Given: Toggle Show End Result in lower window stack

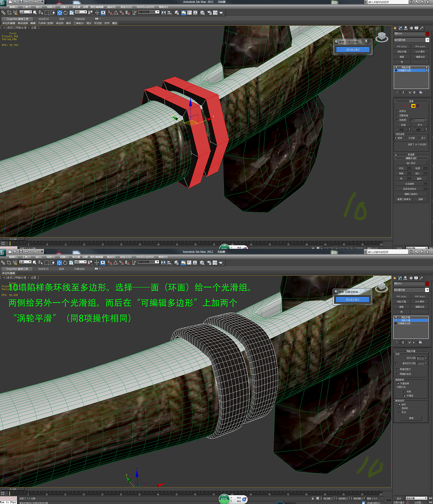Looking at the screenshot, I should tap(403, 342).
